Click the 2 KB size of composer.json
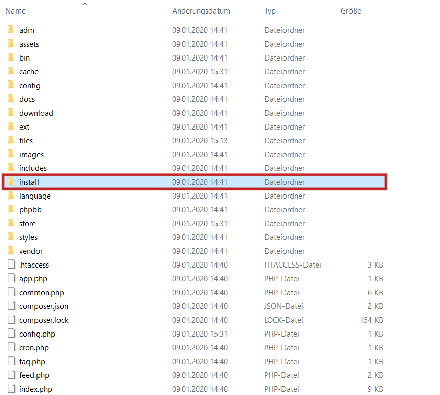Viewport: 440px width, 395px height. pos(375,306)
